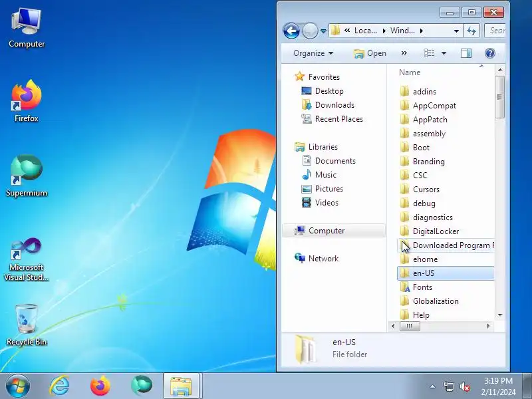Open view options dropdown arrow
The height and width of the screenshot is (399, 532).
(x=444, y=53)
